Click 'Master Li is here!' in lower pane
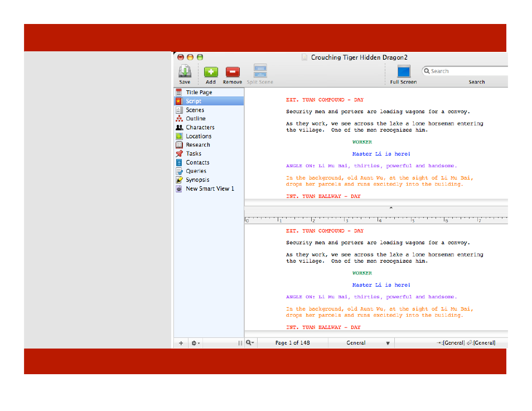 (x=381, y=285)
